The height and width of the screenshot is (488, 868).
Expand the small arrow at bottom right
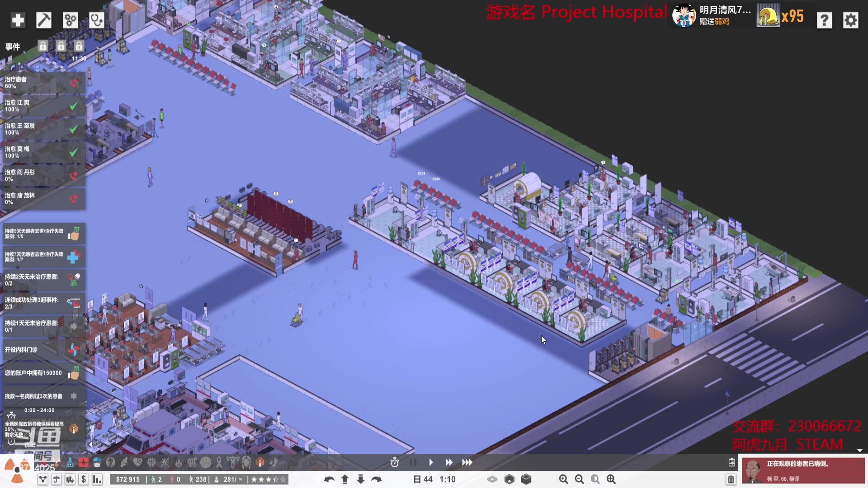[860, 450]
